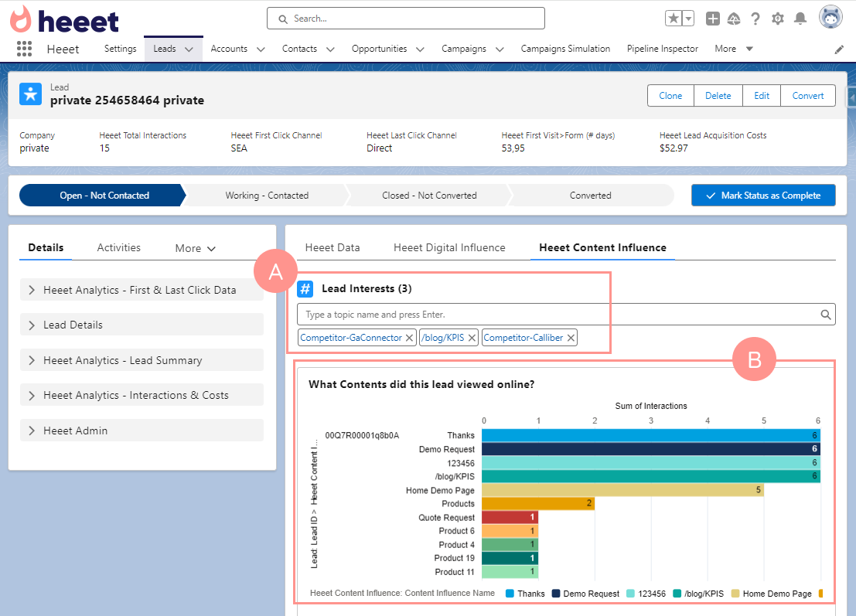The height and width of the screenshot is (616, 856).
Task: Open the More tab in the Details panel
Action: pos(196,248)
